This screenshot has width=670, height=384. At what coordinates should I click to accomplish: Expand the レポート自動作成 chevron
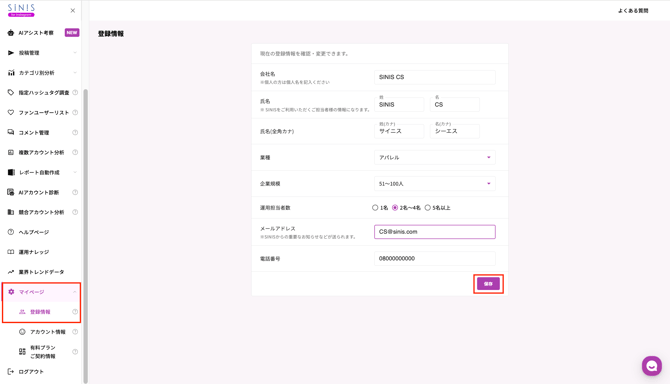tap(75, 172)
